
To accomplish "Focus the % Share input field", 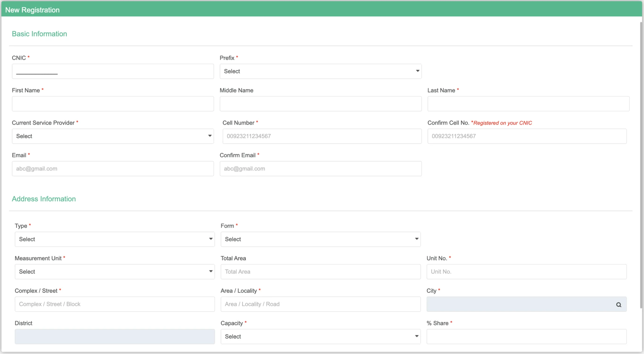I will point(526,337).
